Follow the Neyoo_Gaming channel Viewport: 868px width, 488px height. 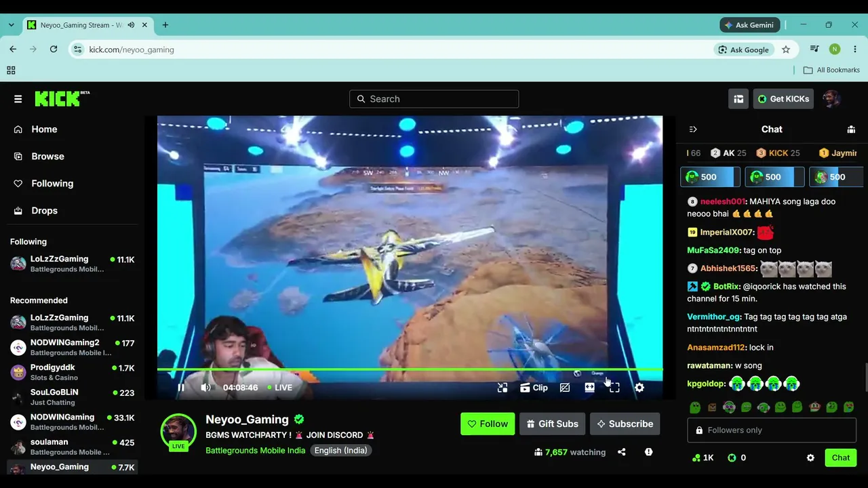coord(488,424)
